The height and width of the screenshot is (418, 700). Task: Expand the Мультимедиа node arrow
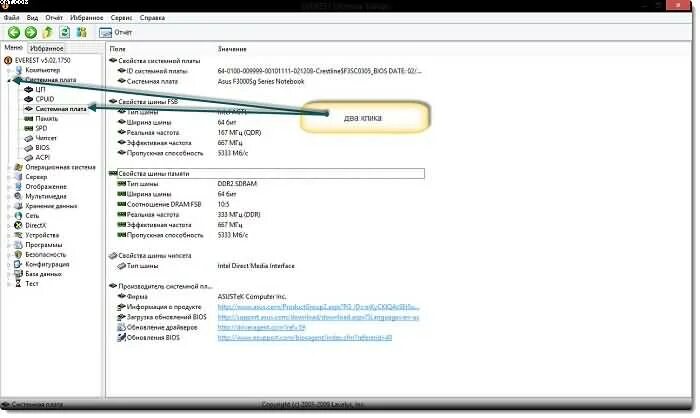[x=9, y=196]
